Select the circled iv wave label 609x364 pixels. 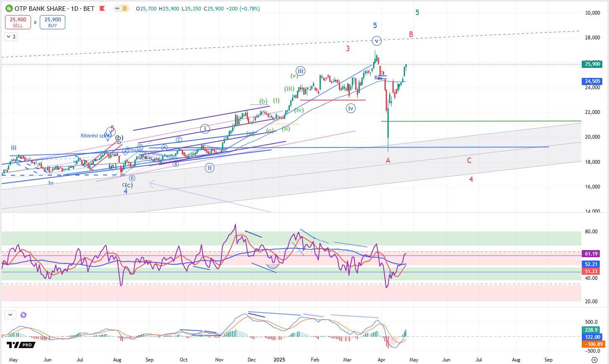click(351, 108)
